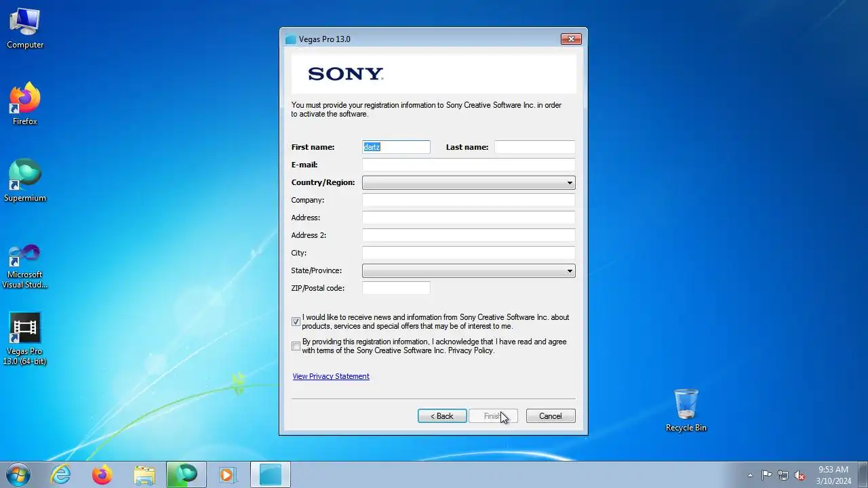Go back with the < Back button
Screen dimensions: 868x488
(x=442, y=416)
